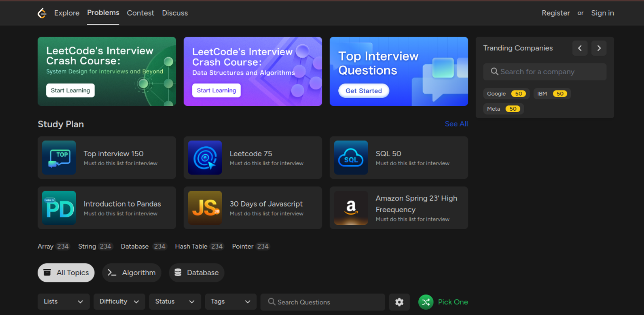Switch to the Contest tab
Image resolution: width=644 pixels, height=315 pixels.
140,13
